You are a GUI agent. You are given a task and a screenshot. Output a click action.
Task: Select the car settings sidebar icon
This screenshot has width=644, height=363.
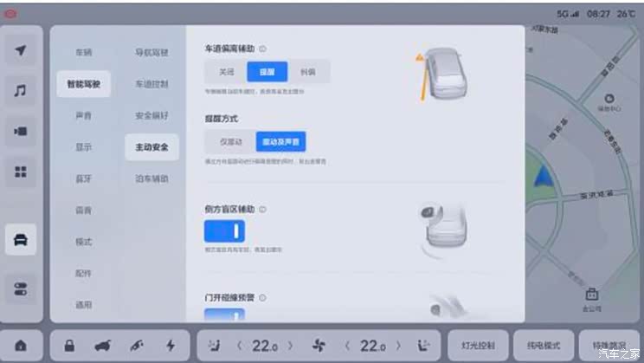pos(21,239)
